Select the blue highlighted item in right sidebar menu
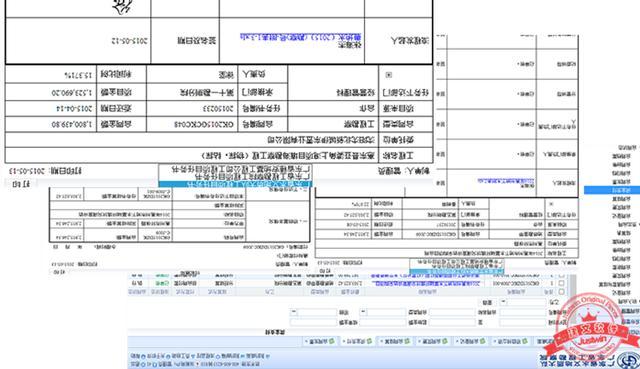The image size is (640, 369). click(611, 190)
